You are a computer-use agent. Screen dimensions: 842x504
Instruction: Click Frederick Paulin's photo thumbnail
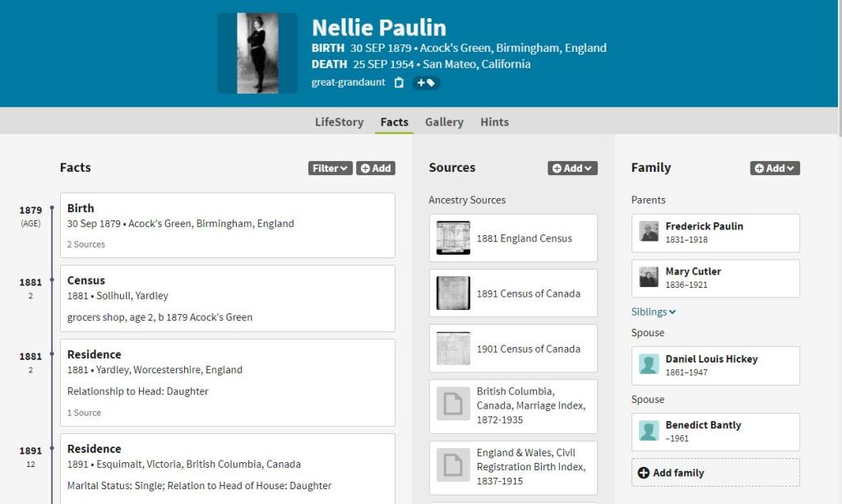(649, 233)
